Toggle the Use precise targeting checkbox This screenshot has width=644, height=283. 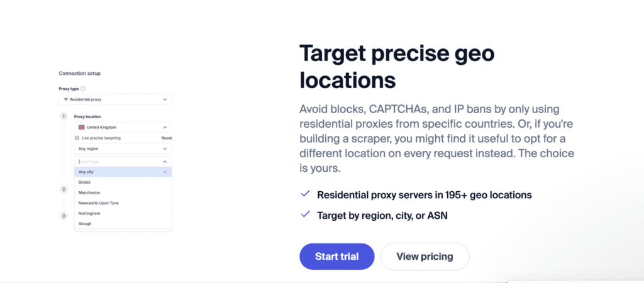pos(77,138)
